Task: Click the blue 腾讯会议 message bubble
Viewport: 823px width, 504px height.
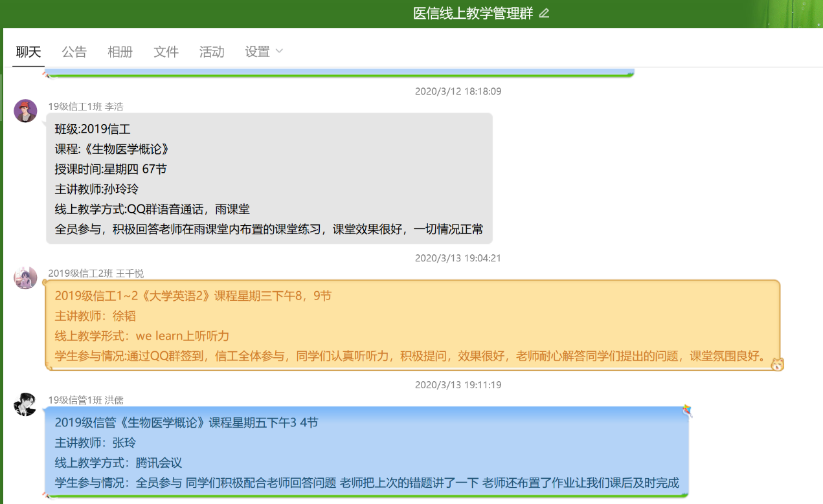Action: coord(366,452)
